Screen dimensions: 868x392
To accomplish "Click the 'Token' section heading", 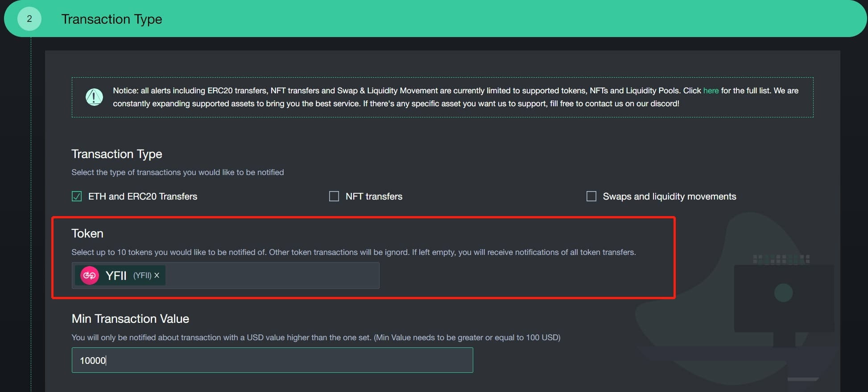I will pos(87,234).
